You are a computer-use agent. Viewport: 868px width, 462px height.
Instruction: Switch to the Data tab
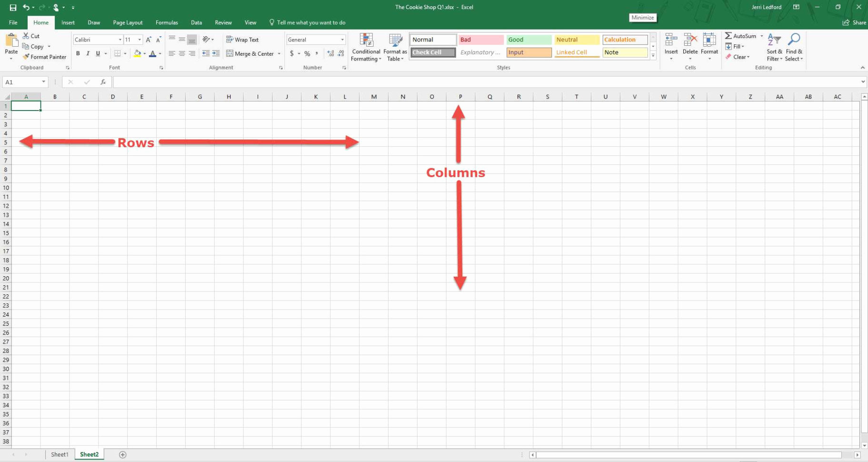tap(196, 23)
